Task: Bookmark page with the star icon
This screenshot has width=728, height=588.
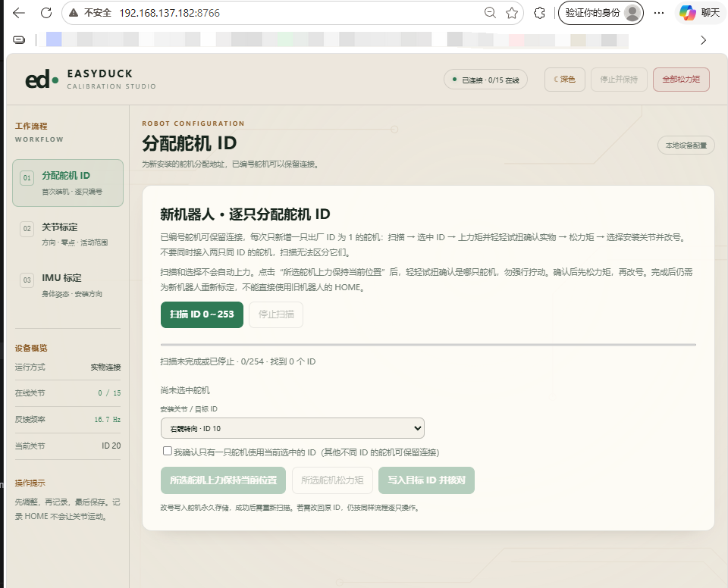Action: 512,13
